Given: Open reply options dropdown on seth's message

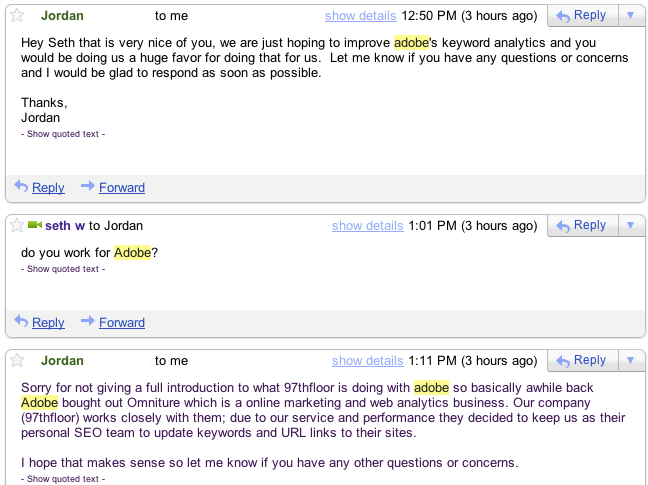Looking at the screenshot, I should pos(630,226).
